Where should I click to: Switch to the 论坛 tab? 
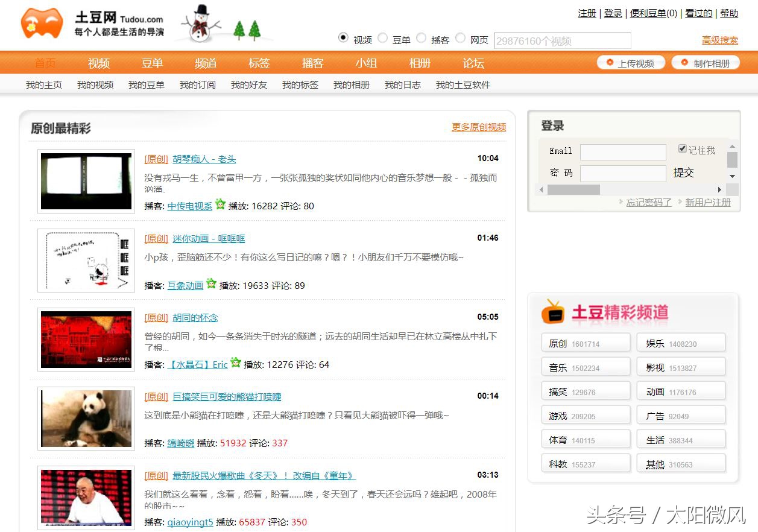[473, 62]
